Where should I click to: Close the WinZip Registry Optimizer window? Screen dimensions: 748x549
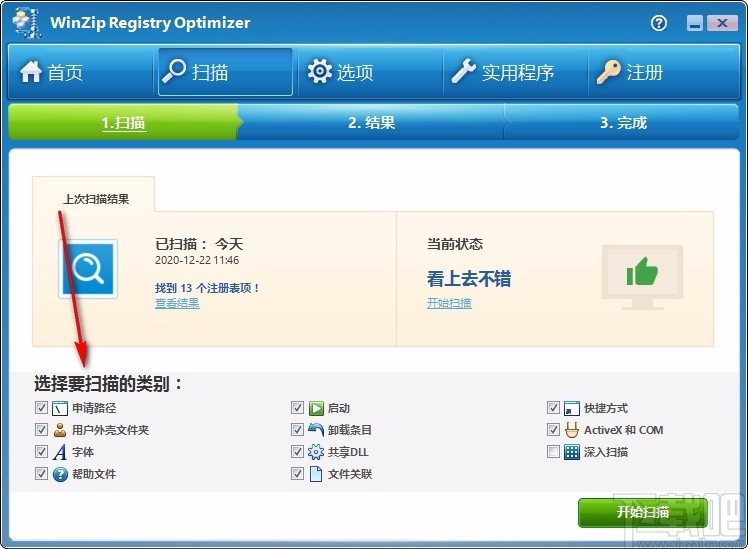(x=722, y=23)
